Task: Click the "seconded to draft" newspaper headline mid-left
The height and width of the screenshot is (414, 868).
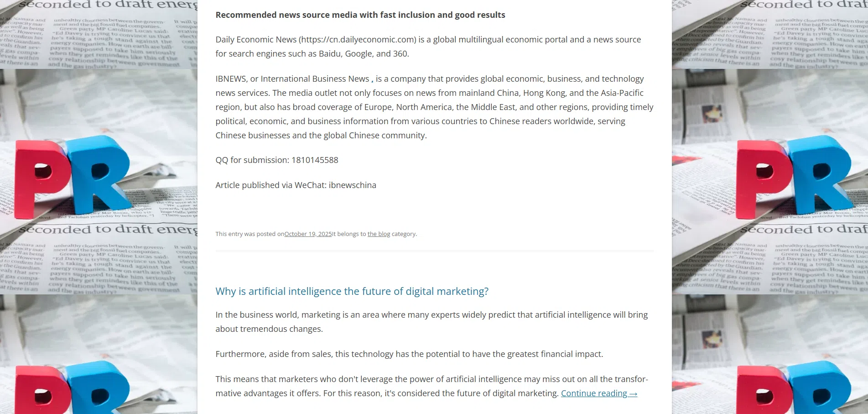Action: pos(107,229)
